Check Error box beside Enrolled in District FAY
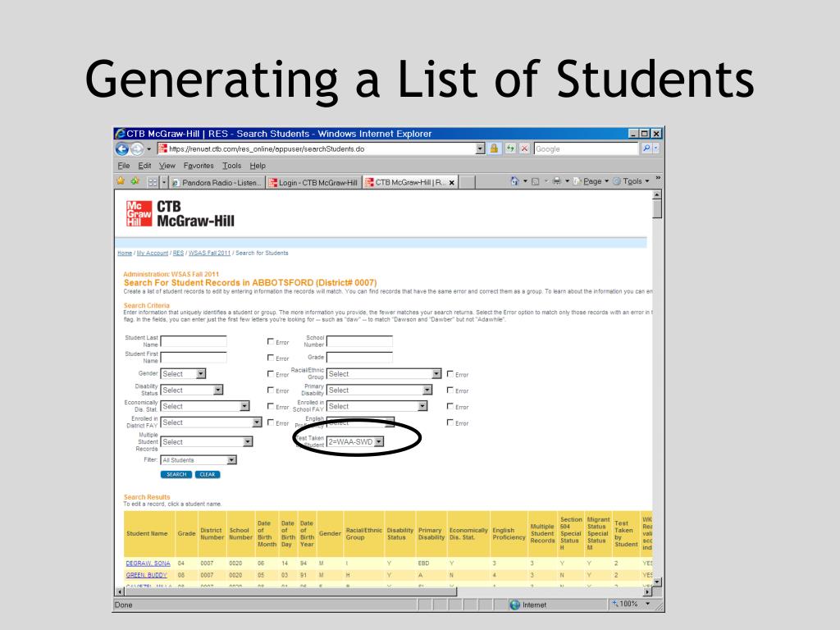Viewport: 840px width, 630px height. 271,422
